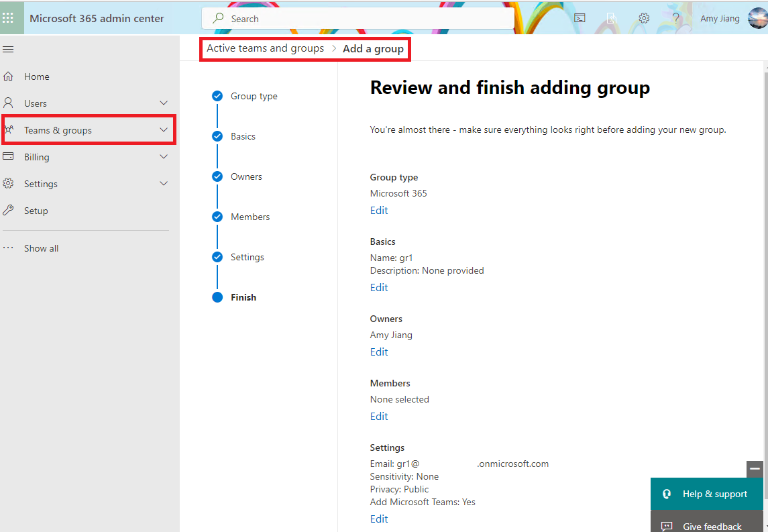
Task: Edit the Settings section at the bottom
Action: pyautogui.click(x=378, y=519)
